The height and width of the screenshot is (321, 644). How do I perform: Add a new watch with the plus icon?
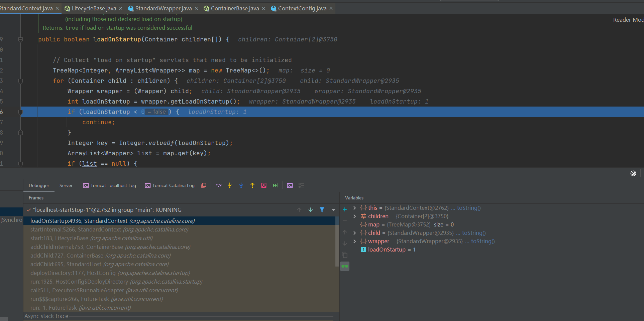[x=344, y=209]
